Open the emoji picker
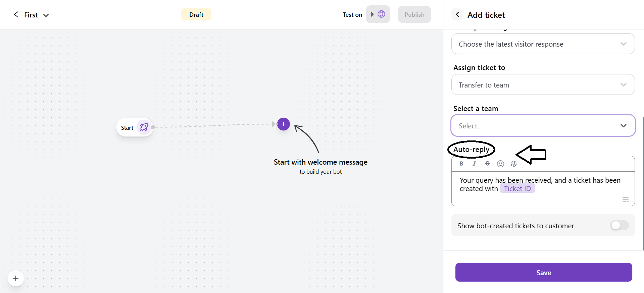This screenshot has width=644, height=293. click(x=500, y=164)
